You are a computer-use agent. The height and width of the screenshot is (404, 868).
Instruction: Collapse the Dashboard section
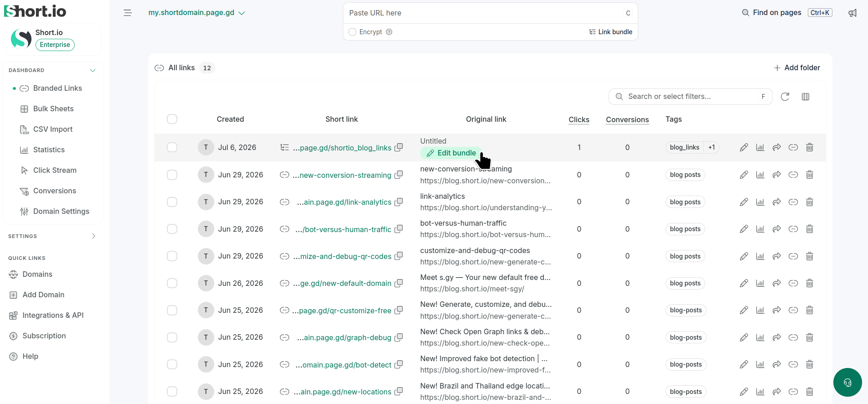tap(93, 70)
